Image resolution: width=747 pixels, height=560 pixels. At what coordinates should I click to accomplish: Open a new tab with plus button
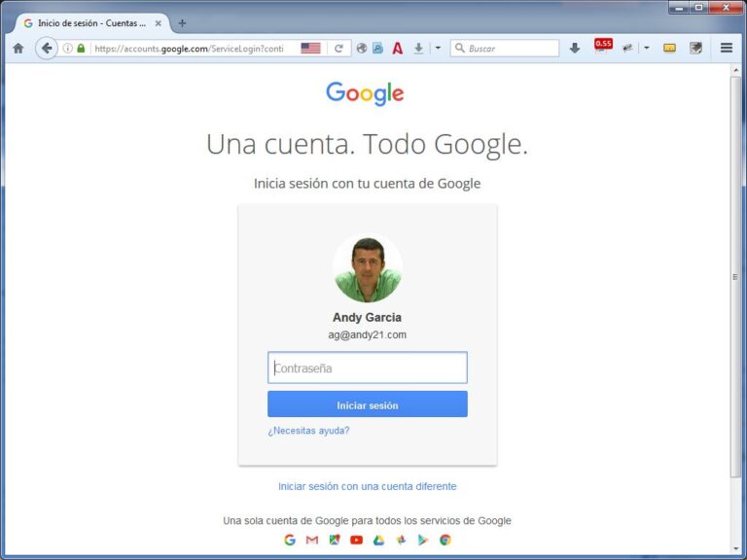tap(182, 23)
